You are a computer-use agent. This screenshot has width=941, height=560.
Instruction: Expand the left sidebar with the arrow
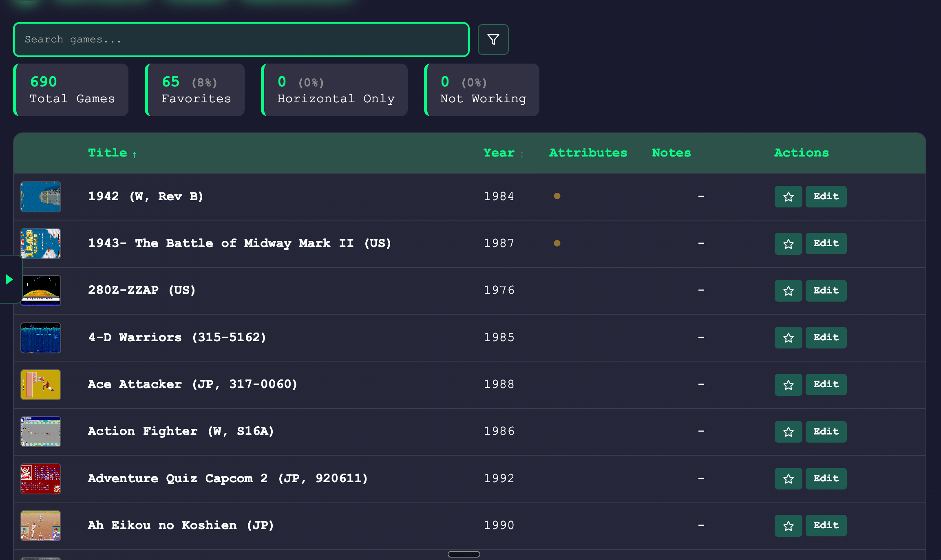(x=9, y=279)
